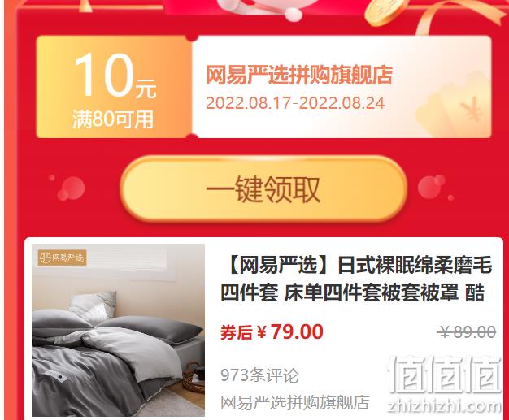
Task: Open the 网易严选拼购旗舰店 coupon store title
Action: coord(299,76)
